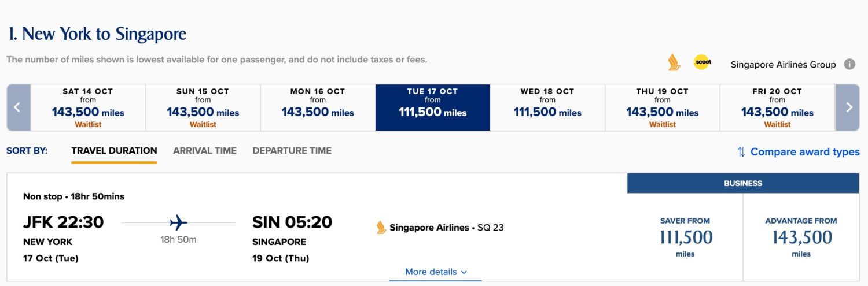Screen dimensions: 868x286
Task: Sort results by Arrival Time
Action: tap(205, 151)
